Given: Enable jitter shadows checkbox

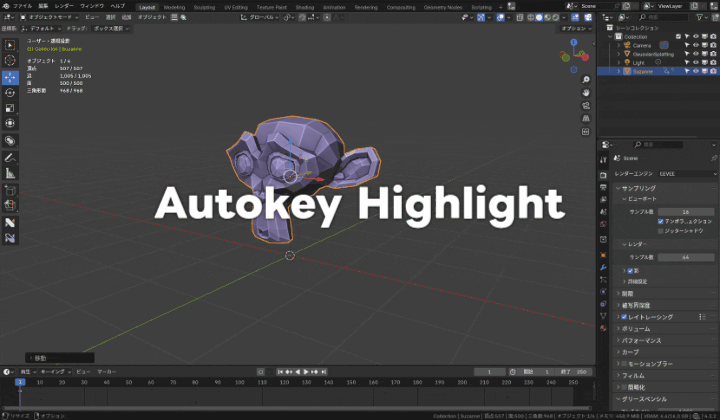Looking at the screenshot, I should pos(661,231).
